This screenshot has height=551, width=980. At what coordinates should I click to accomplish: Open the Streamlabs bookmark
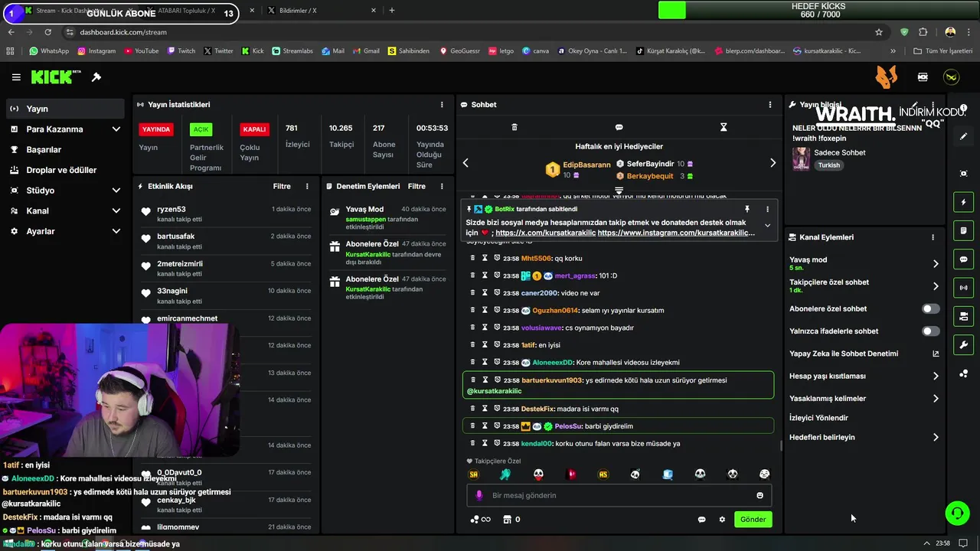pos(292,51)
